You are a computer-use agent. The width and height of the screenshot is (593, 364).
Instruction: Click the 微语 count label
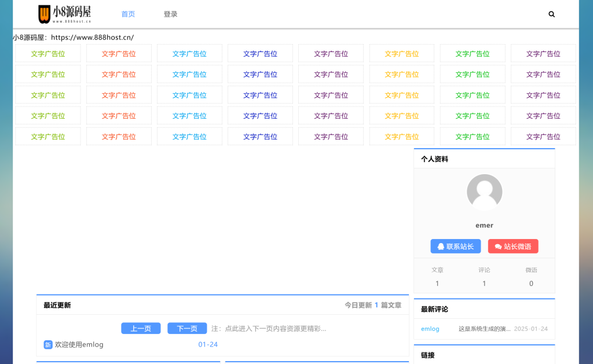click(531, 270)
